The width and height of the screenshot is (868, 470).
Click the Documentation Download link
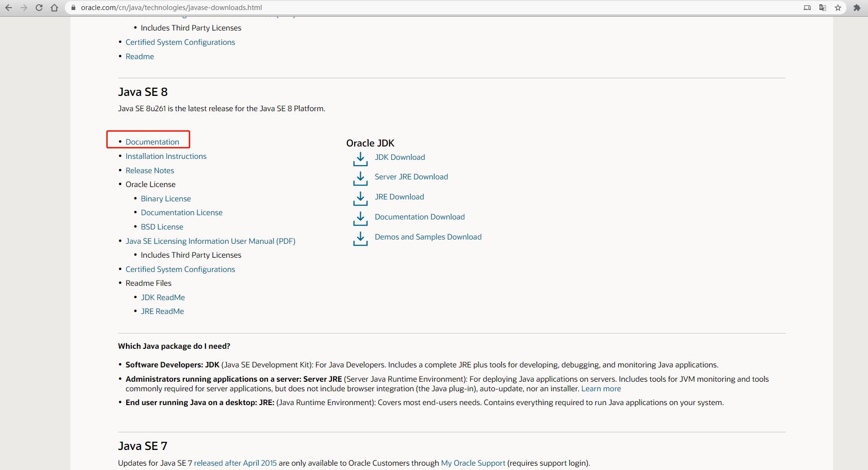[x=420, y=217]
